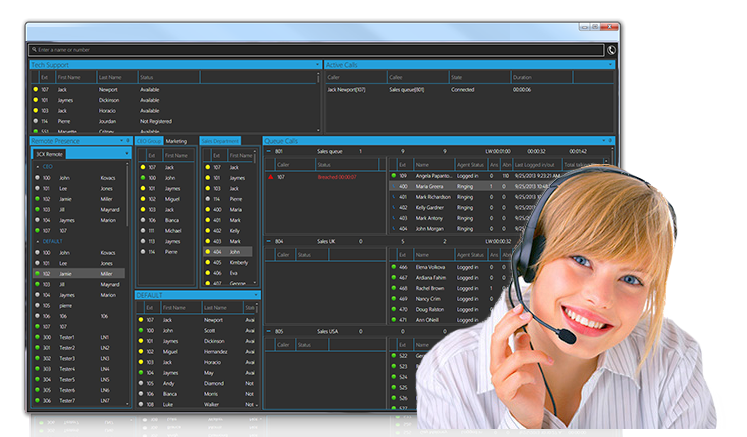
Task: Expand the Active Calls panel dropdown arrow
Action: coord(611,65)
